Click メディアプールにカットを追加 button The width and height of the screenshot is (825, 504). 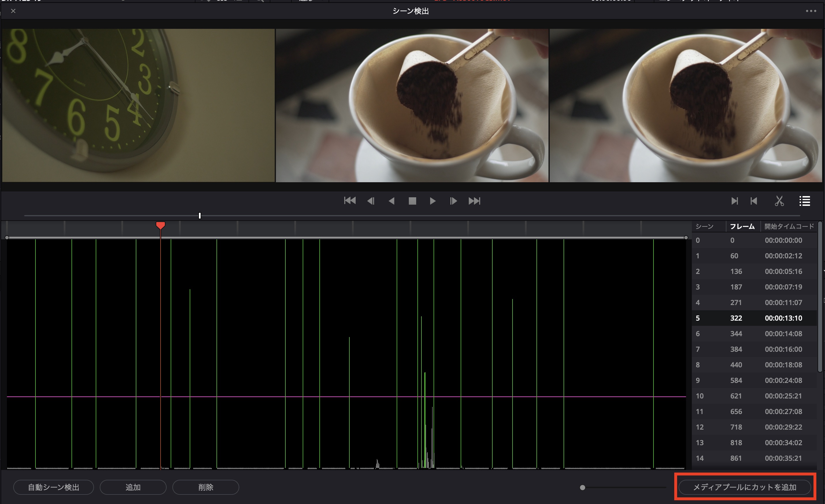click(744, 487)
